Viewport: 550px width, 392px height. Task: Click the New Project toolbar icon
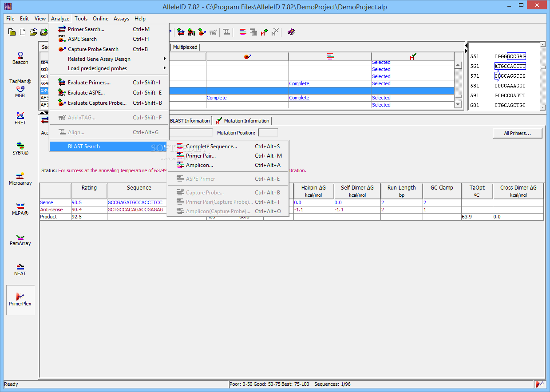point(12,32)
